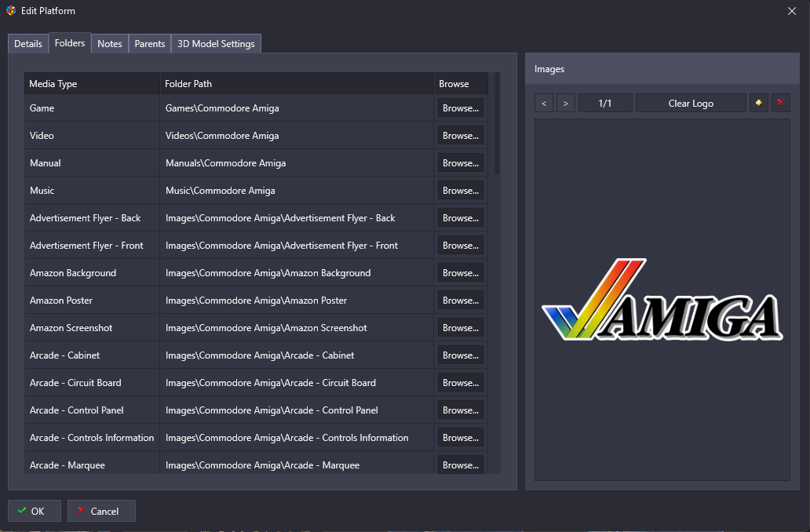Click the Media Type column header
Viewport: 810px width, 532px height.
pos(92,83)
